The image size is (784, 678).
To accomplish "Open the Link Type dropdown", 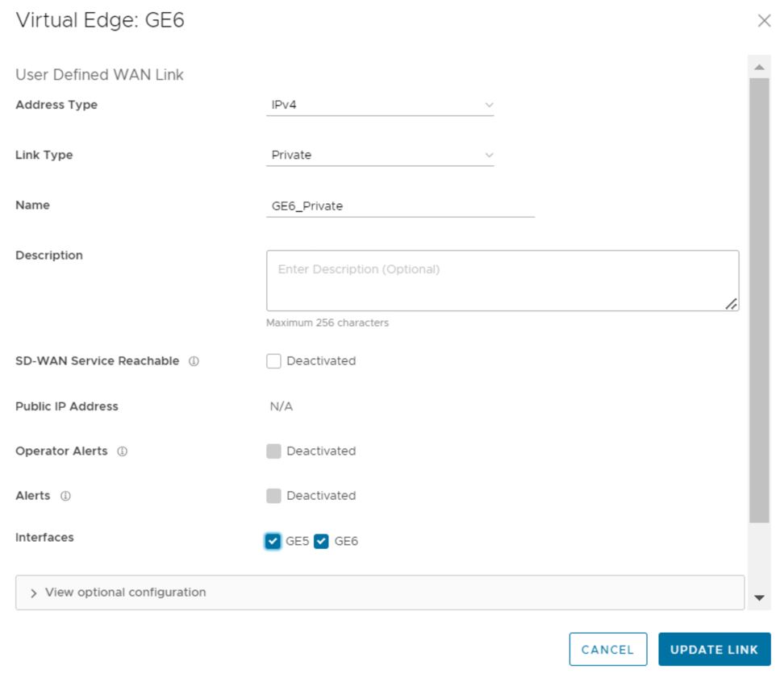I will click(x=380, y=155).
